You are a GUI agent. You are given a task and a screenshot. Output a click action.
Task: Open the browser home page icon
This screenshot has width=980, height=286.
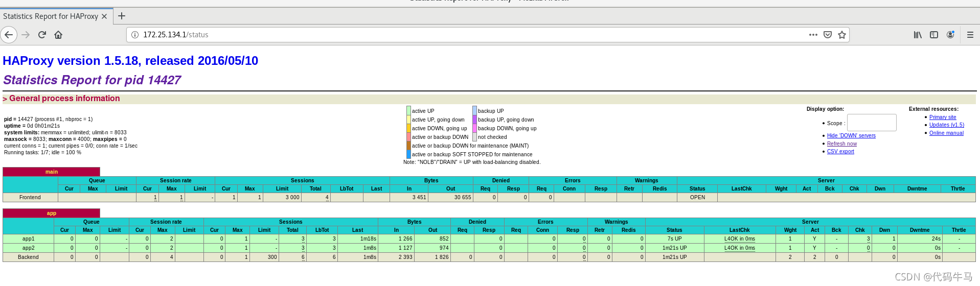[x=58, y=35]
